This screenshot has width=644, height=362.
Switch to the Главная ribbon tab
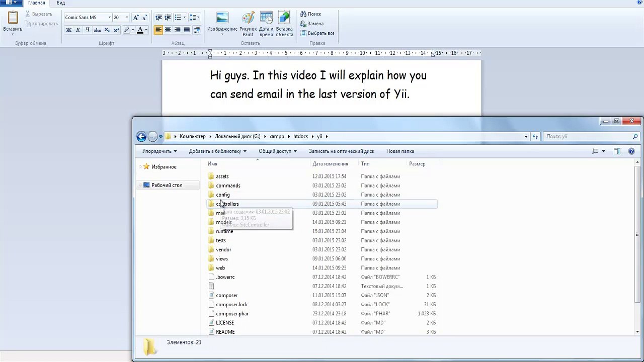tap(37, 3)
